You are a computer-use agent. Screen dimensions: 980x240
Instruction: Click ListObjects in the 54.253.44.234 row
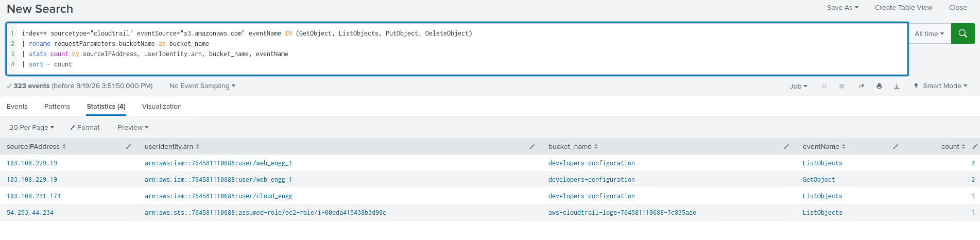click(822, 213)
